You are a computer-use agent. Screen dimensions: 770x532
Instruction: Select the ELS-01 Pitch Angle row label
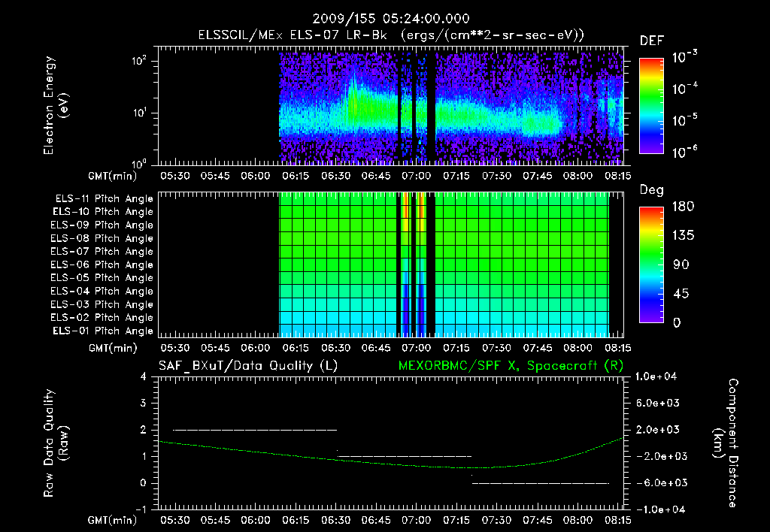click(x=102, y=331)
